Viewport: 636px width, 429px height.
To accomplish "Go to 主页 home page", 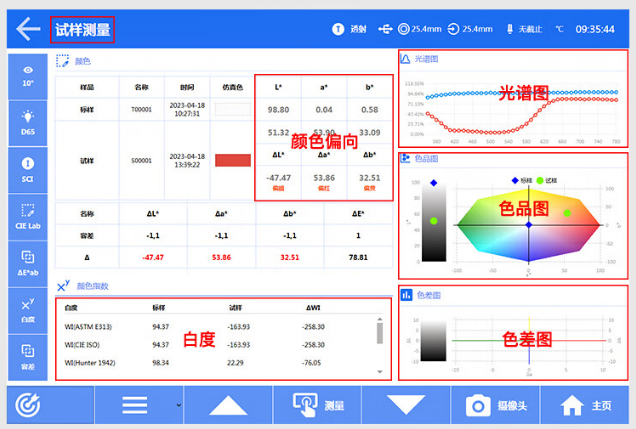I will 587,405.
